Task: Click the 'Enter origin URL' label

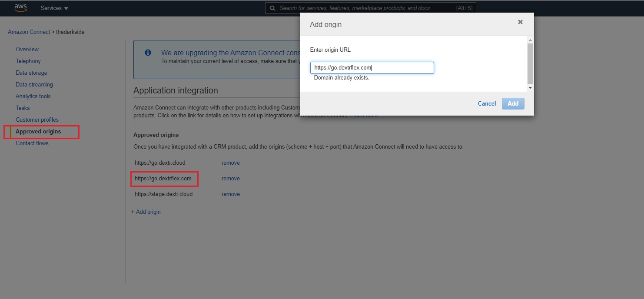Action: (330, 50)
